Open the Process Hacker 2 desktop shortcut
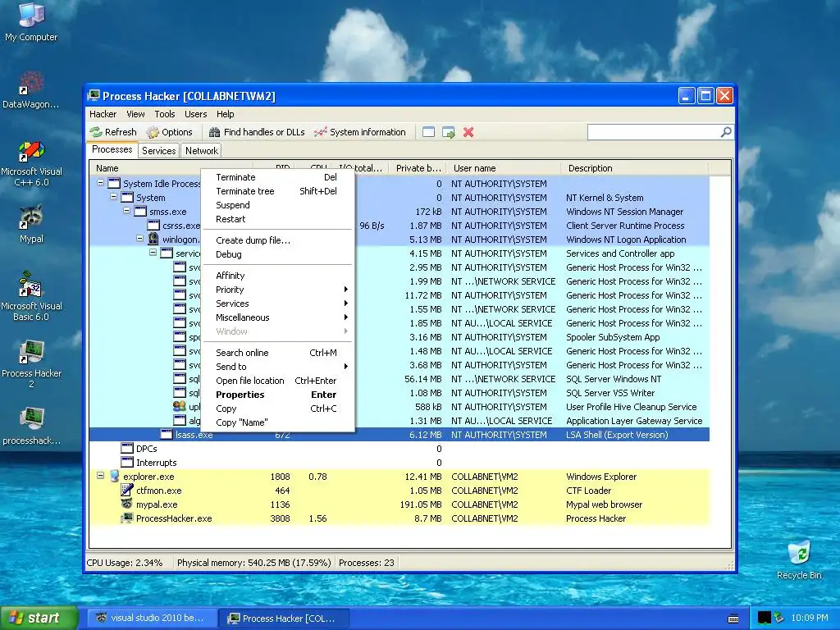Image resolution: width=840 pixels, height=630 pixels. coord(31,364)
